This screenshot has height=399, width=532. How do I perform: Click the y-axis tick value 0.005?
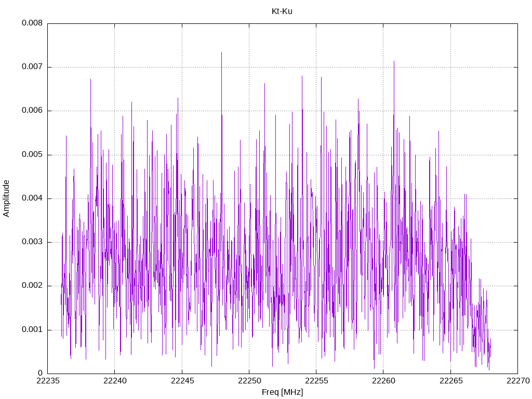(x=32, y=155)
